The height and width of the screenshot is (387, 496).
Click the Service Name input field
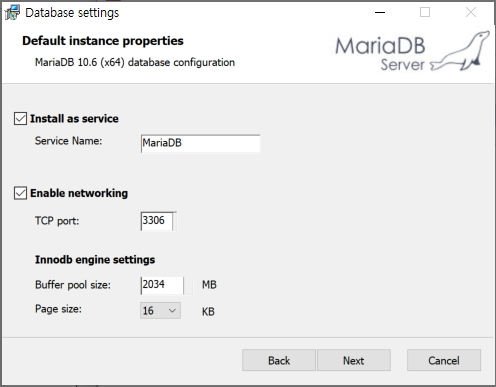pyautogui.click(x=200, y=143)
